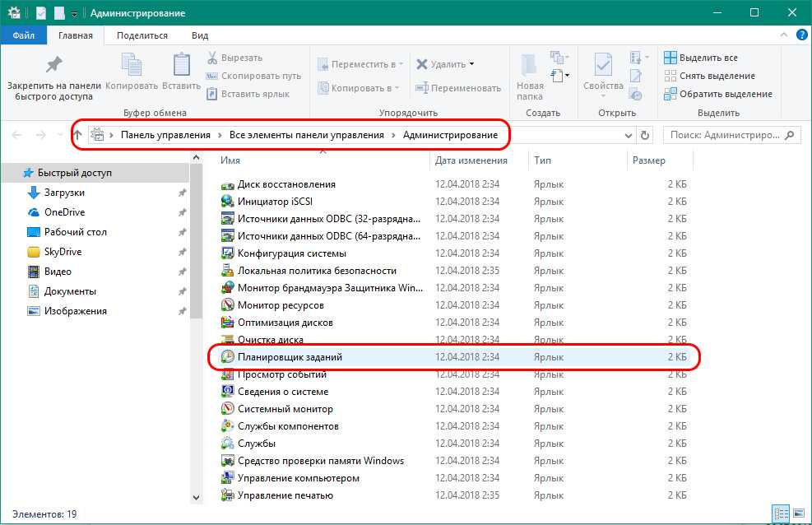Select Локальная политика безопасности icon
Viewport: 812px width, 525px height.
point(228,271)
